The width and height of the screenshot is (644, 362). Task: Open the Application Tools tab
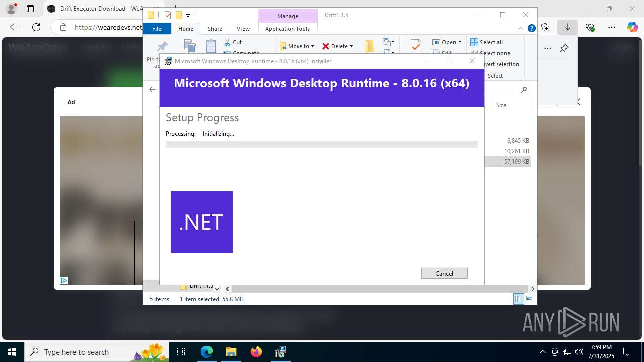(x=287, y=29)
